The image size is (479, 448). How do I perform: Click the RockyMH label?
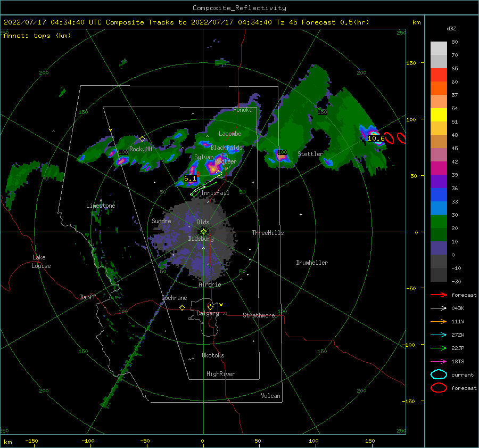point(141,149)
